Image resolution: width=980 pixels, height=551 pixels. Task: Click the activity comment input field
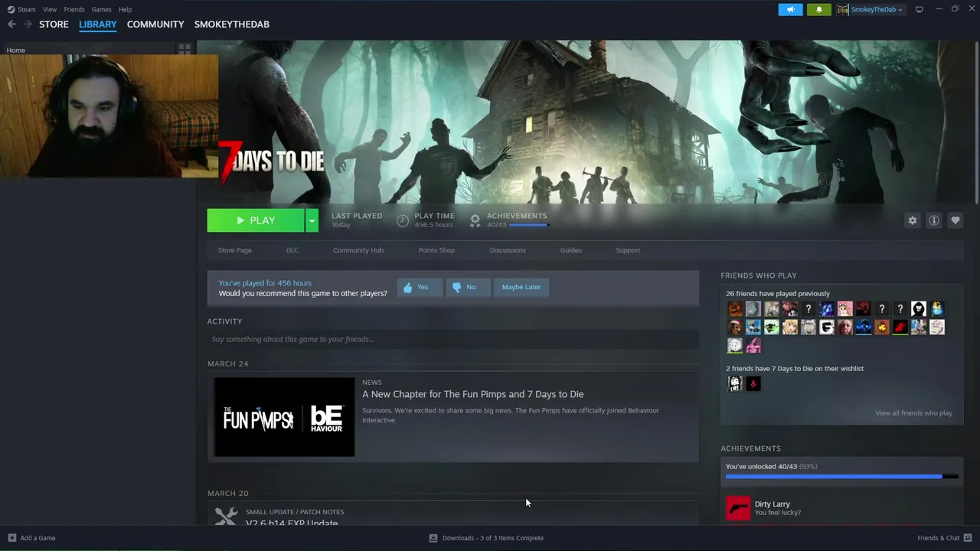[453, 339]
